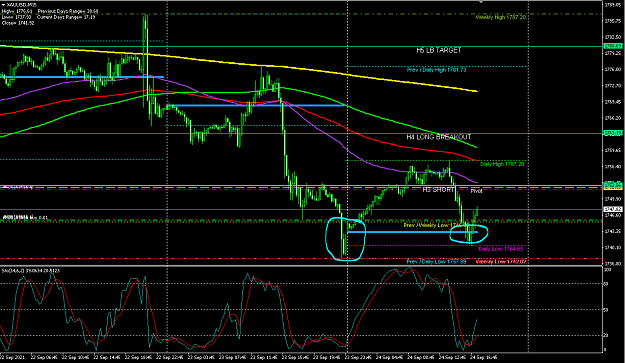Screen dimensions: 625x363
Task: Select the 'H3 SHORT' label
Action: pyautogui.click(x=438, y=190)
